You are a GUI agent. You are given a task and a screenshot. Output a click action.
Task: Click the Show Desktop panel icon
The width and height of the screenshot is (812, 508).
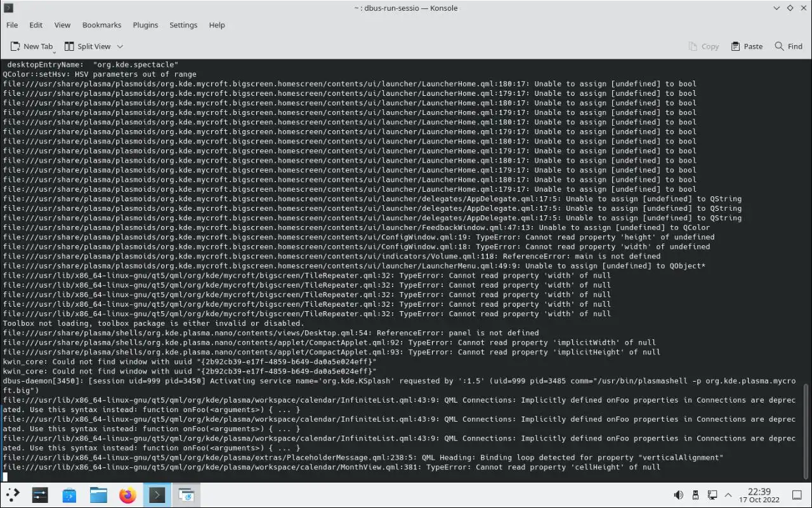tap(797, 495)
